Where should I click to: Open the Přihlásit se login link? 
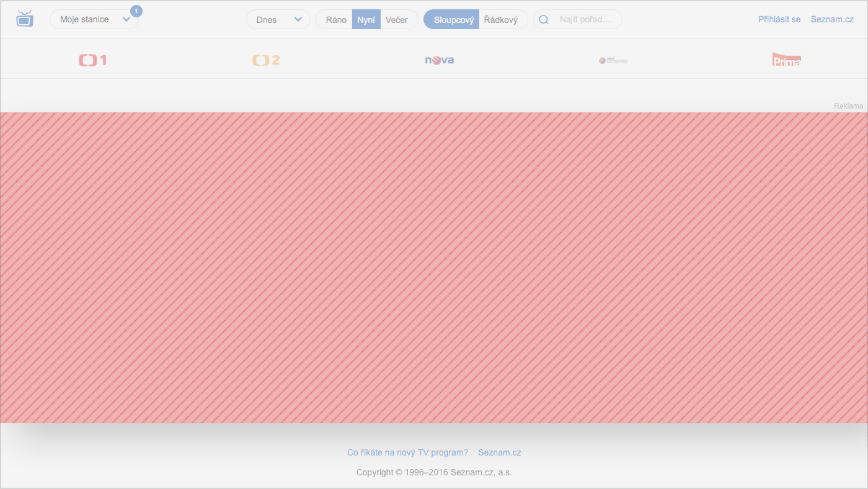[779, 19]
